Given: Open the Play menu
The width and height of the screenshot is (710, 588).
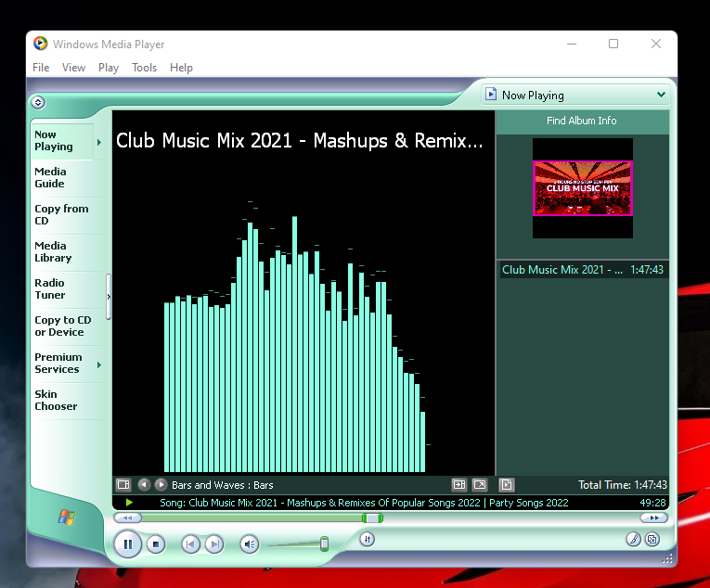Looking at the screenshot, I should [109, 68].
